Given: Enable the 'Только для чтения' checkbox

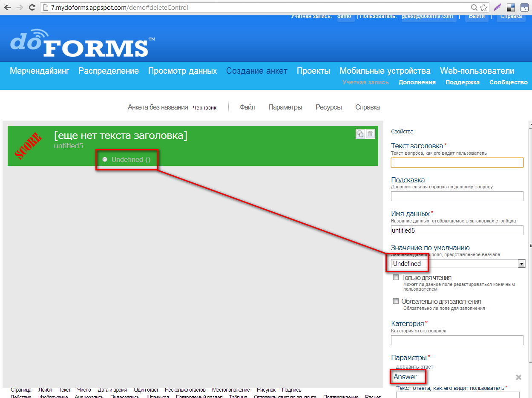Looking at the screenshot, I should [396, 277].
